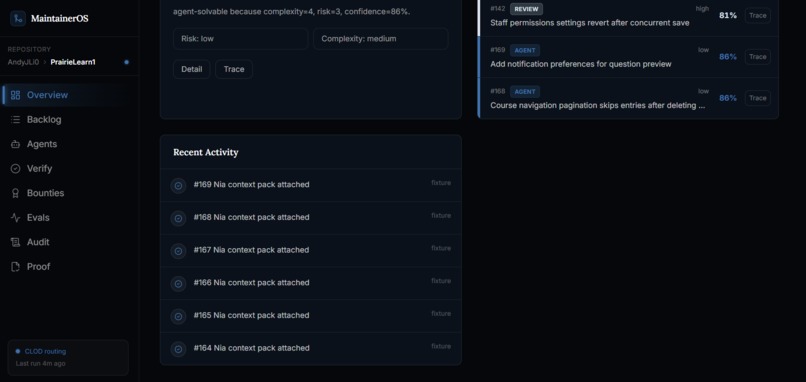Viewport: 806px width, 382px height.
Task: Click the Detail button
Action: (x=192, y=69)
